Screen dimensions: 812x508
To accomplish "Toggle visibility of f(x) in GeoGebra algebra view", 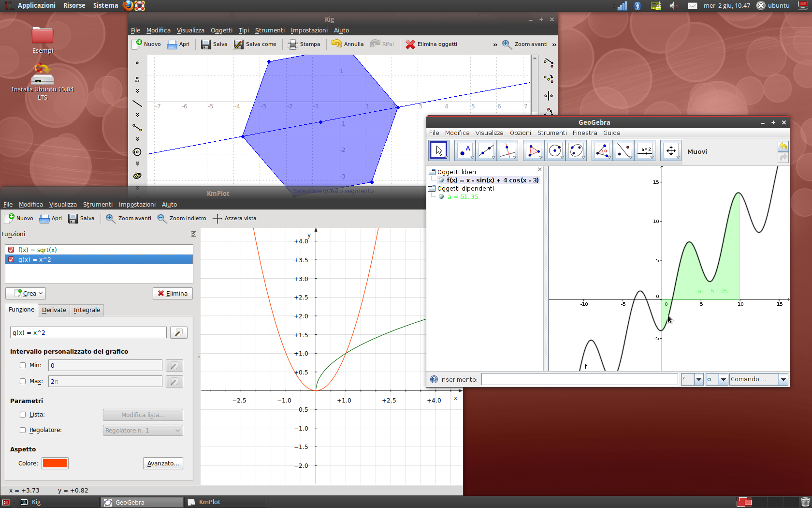I will click(x=441, y=180).
